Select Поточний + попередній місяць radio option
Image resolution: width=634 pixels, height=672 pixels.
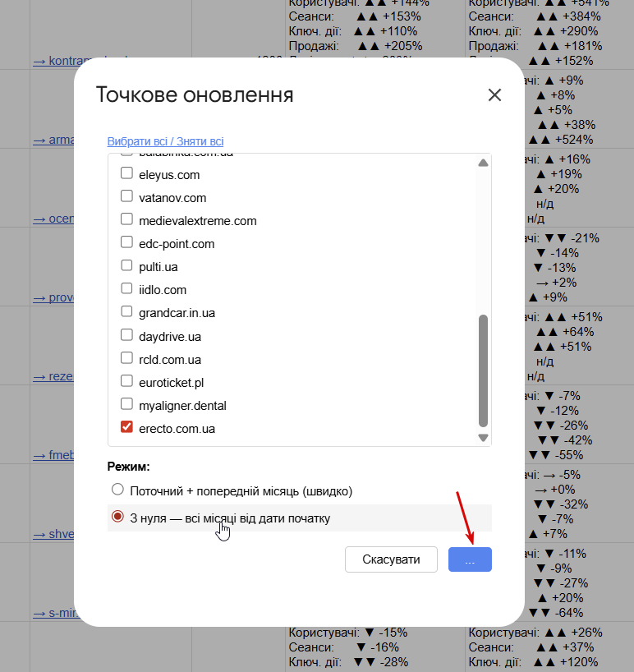point(117,490)
